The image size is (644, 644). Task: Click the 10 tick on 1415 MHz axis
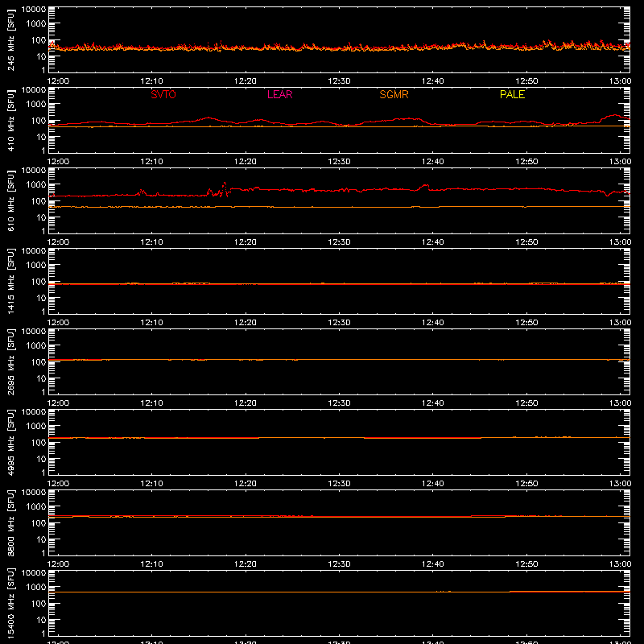pos(41,298)
